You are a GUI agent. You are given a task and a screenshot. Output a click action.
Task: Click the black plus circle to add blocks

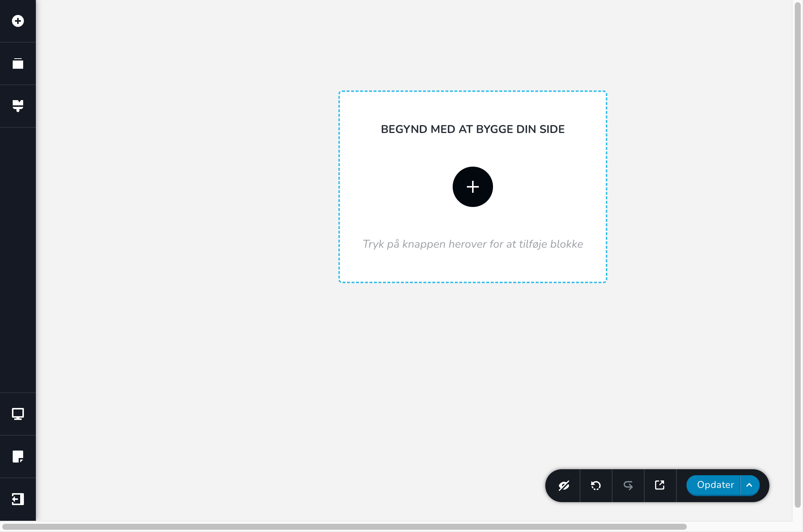473,187
